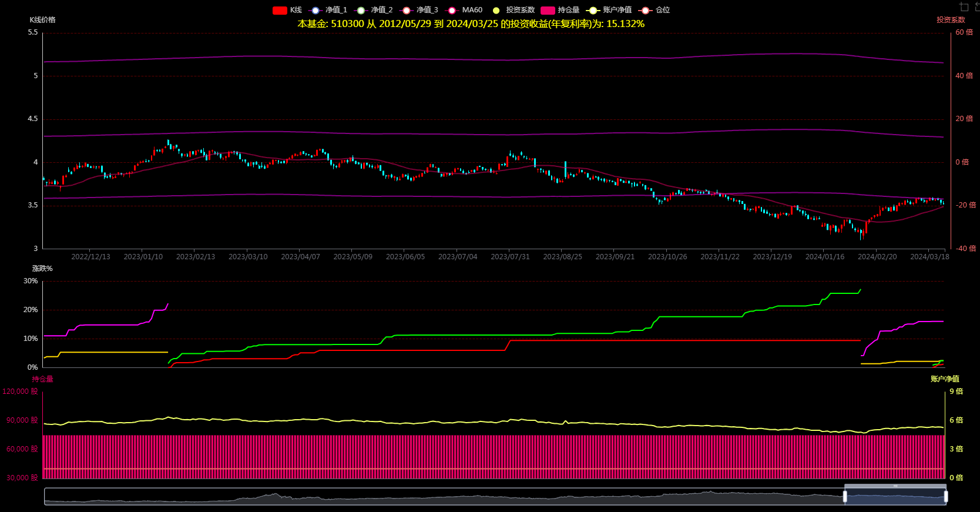The width and height of the screenshot is (980, 512).
Task: Click the 2023/07/31 date label
Action: click(510, 257)
